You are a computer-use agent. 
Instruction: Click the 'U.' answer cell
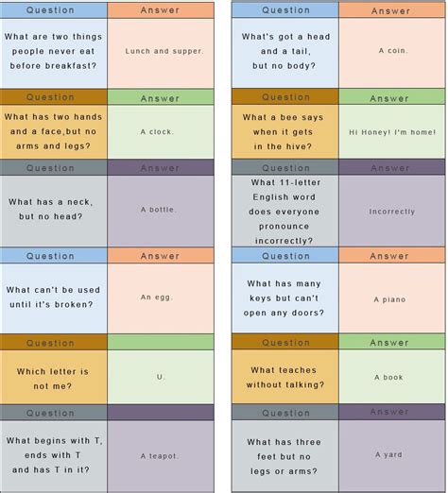click(x=161, y=377)
